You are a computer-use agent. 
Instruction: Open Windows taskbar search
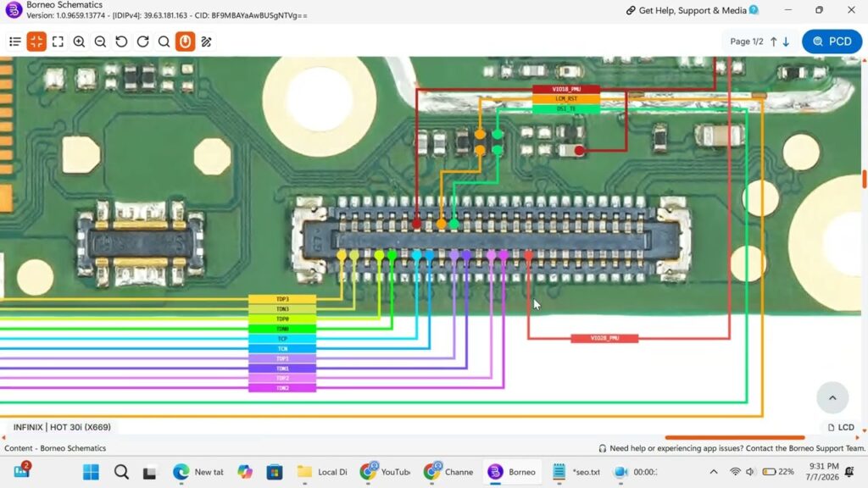121,472
